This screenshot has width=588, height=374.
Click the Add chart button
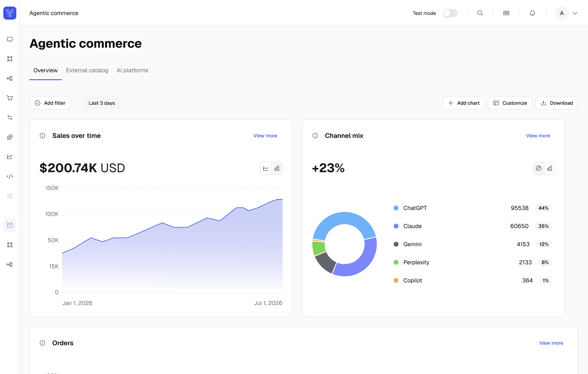click(x=464, y=103)
